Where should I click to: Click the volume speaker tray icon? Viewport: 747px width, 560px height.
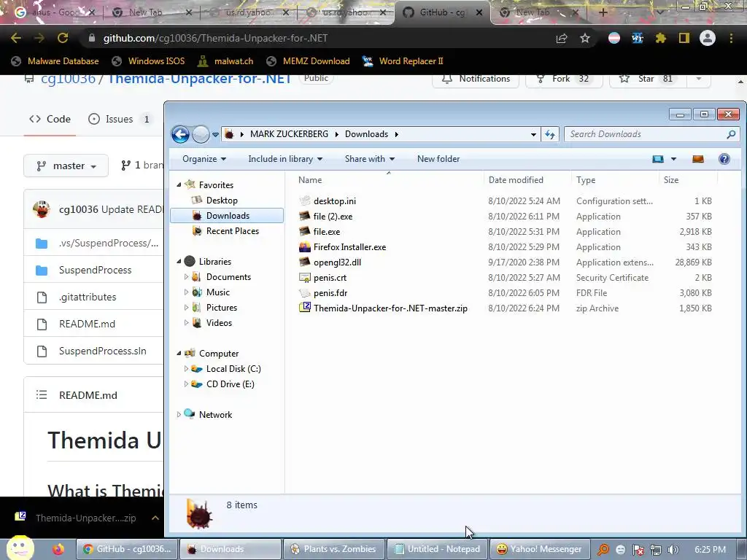tap(673, 550)
